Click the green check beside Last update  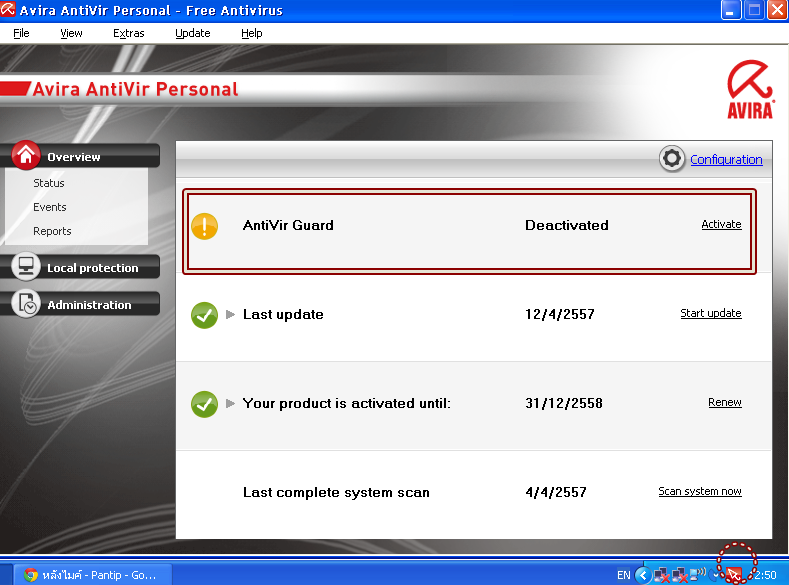point(204,315)
